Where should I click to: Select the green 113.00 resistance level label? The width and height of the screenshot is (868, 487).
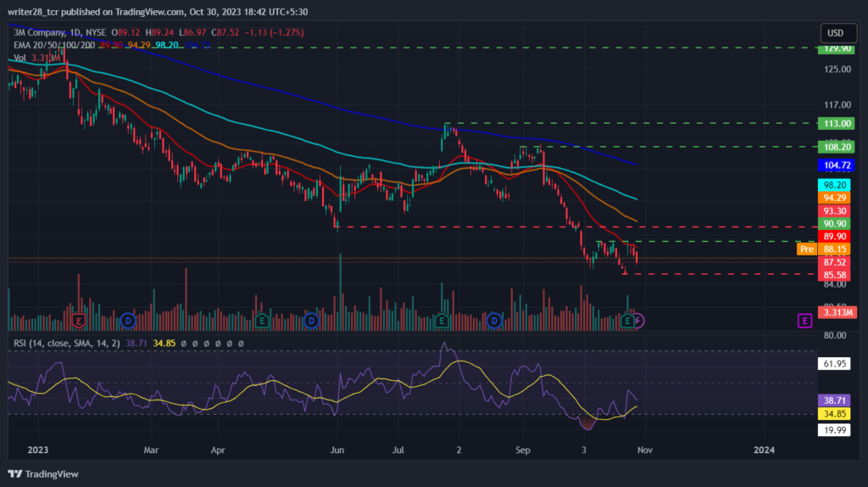click(x=837, y=124)
